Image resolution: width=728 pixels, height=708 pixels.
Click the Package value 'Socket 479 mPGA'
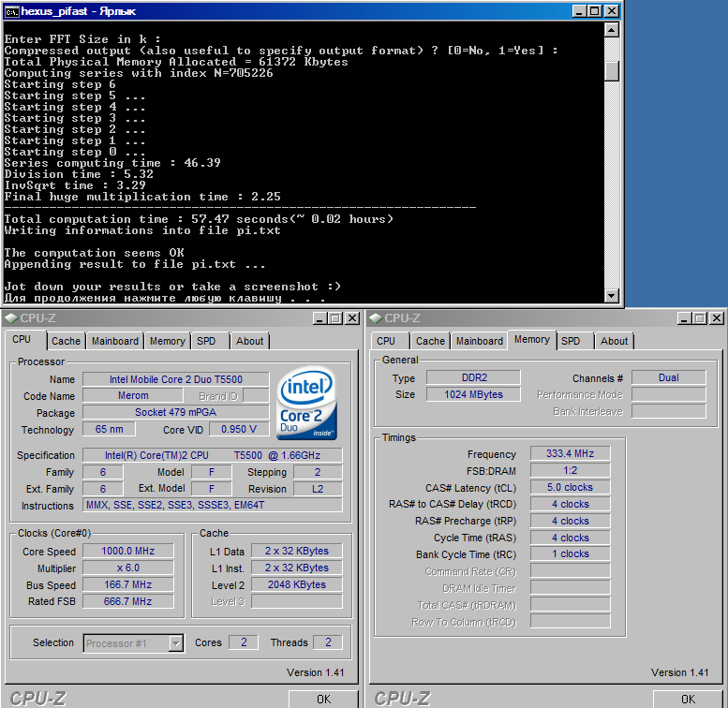[176, 412]
